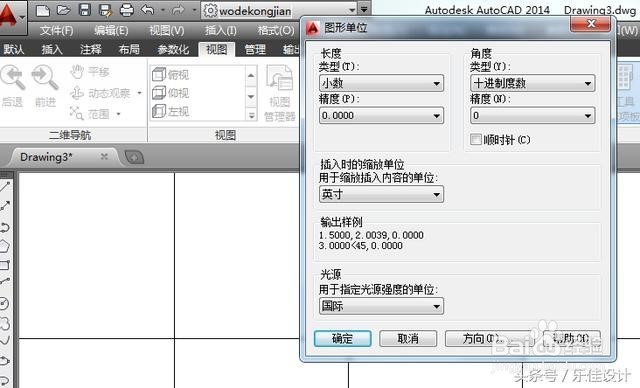Click the new drawing tab plus icon
This screenshot has width=640, height=388.
134,157
